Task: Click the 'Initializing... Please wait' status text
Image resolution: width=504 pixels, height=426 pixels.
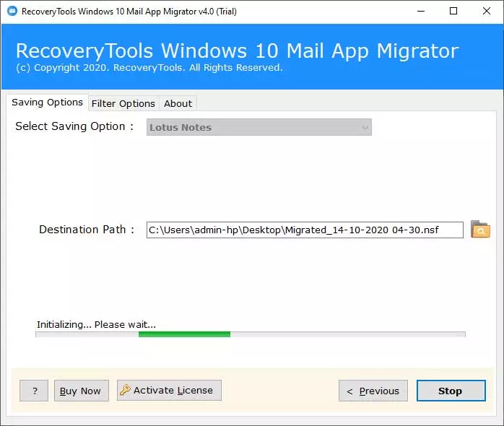Action: [x=96, y=324]
